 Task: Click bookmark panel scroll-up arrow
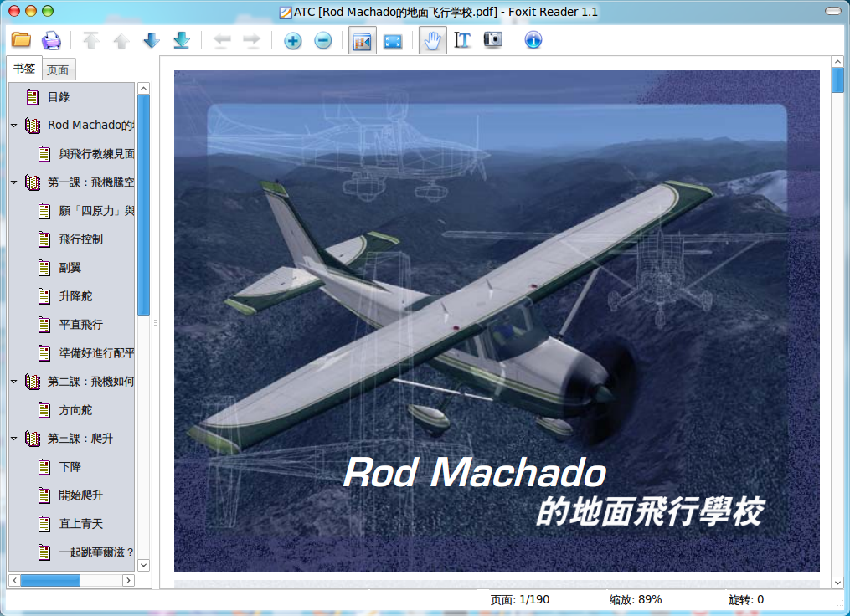144,89
